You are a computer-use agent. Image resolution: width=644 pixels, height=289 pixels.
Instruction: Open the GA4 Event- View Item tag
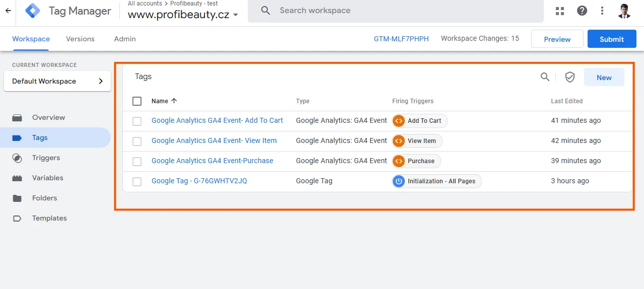tap(214, 140)
